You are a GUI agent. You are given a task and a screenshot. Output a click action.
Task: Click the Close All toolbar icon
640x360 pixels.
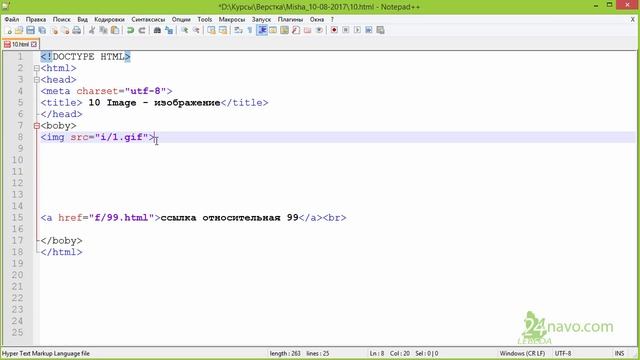(x=65, y=30)
